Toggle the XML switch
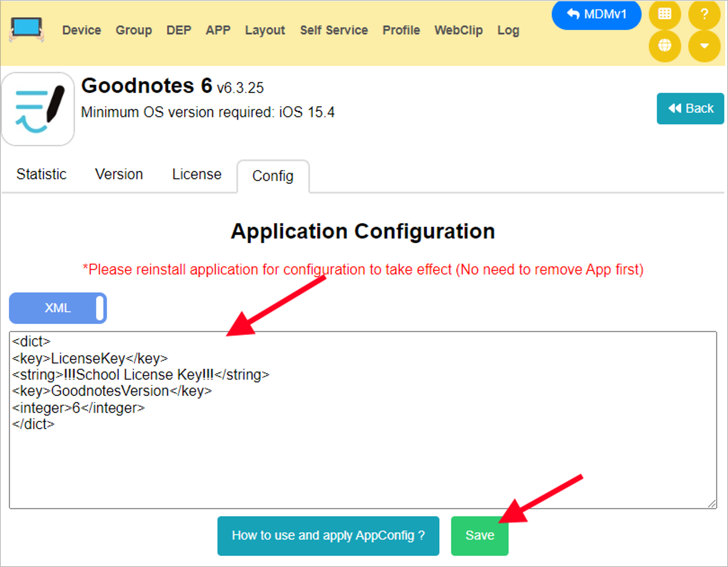Image resolution: width=728 pixels, height=567 pixels. tap(57, 308)
